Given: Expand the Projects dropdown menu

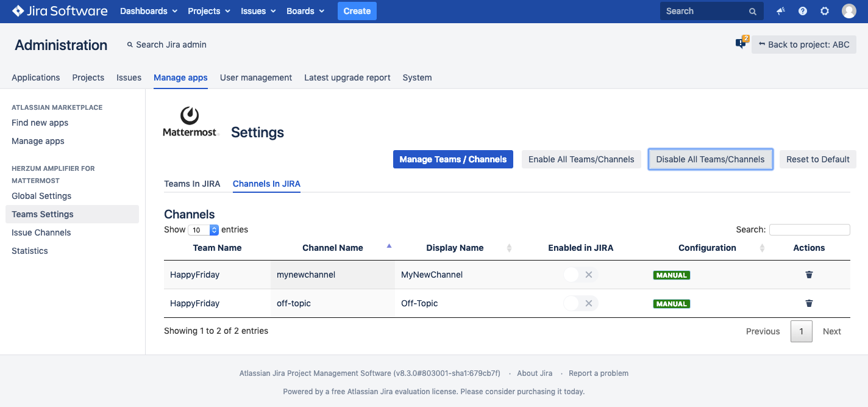Looking at the screenshot, I should 209,11.
